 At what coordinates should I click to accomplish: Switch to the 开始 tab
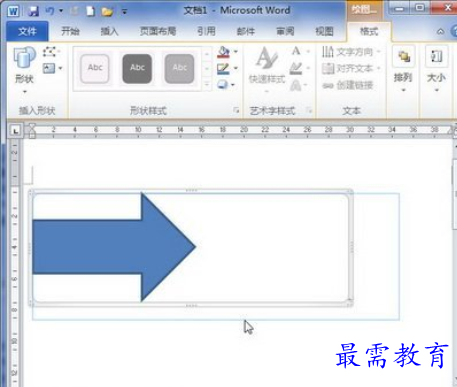(x=70, y=31)
